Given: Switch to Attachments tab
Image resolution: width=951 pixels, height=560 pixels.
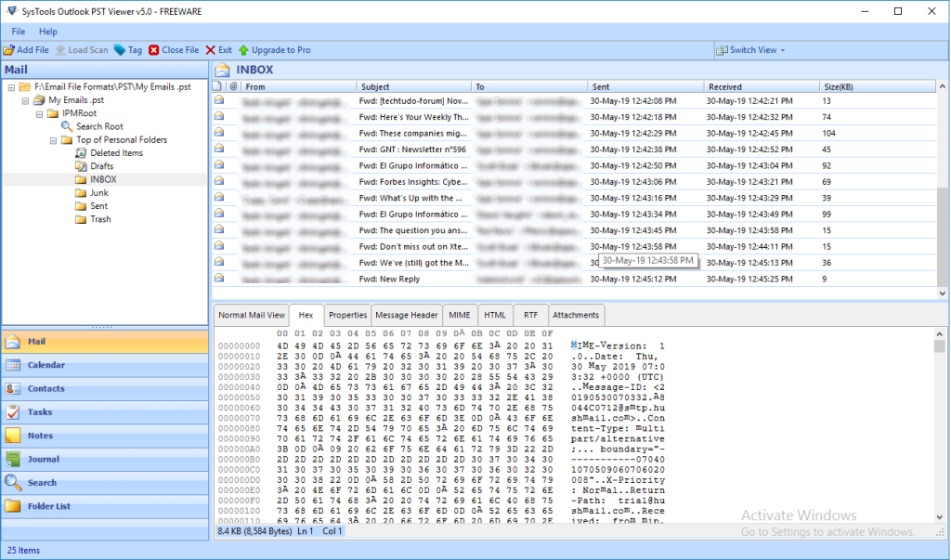Looking at the screenshot, I should click(576, 316).
